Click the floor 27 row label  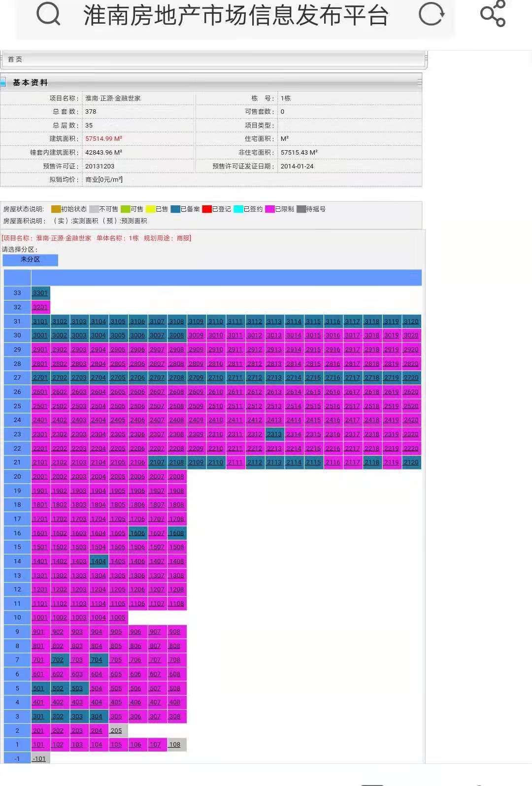pos(17,378)
